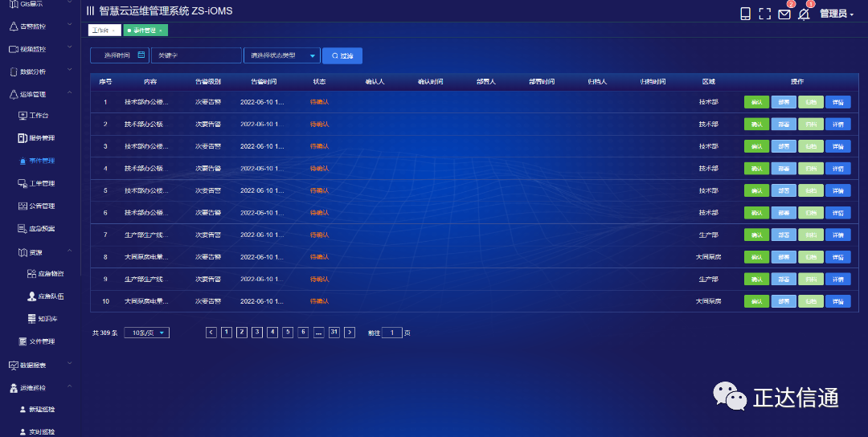This screenshot has width=868, height=437.
Task: Click 归档 button in row 3
Action: [810, 146]
